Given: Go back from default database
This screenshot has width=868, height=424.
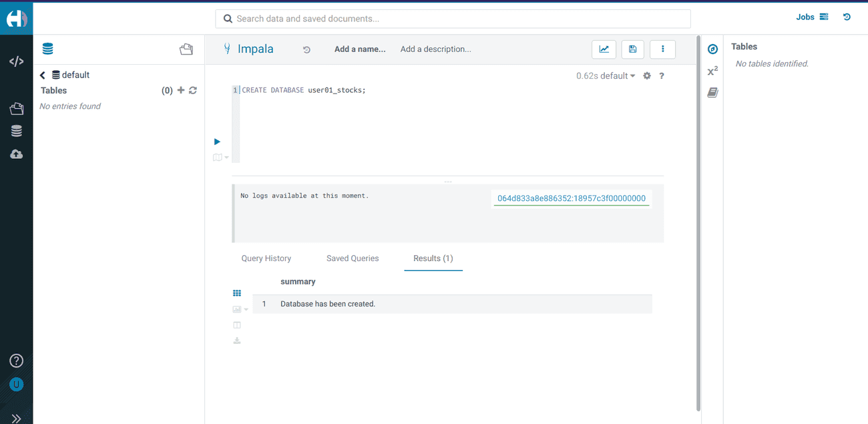Looking at the screenshot, I should [x=43, y=75].
